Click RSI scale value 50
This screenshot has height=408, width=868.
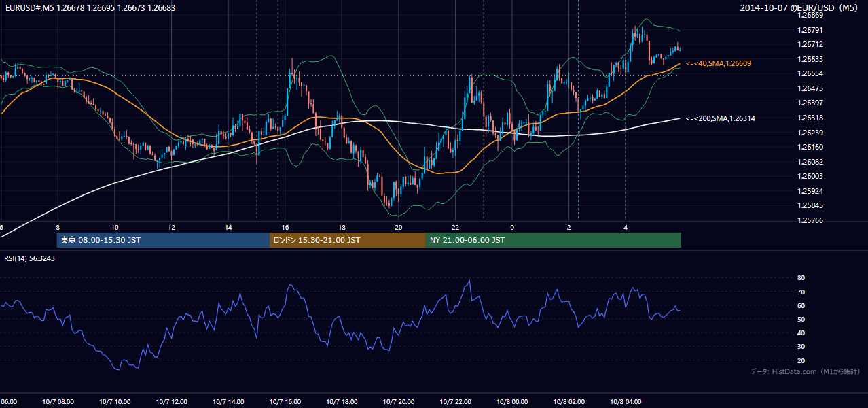[801, 319]
